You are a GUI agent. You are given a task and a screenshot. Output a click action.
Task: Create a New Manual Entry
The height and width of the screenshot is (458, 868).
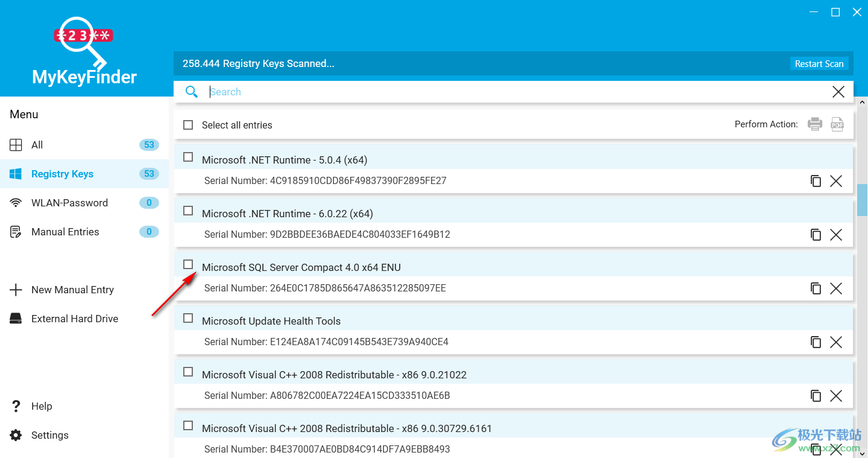84,290
